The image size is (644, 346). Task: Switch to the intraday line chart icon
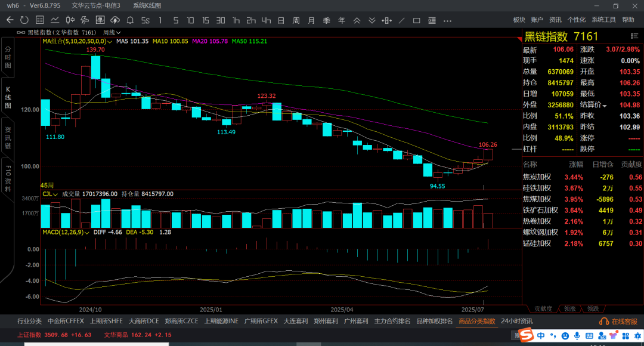[x=55, y=20]
